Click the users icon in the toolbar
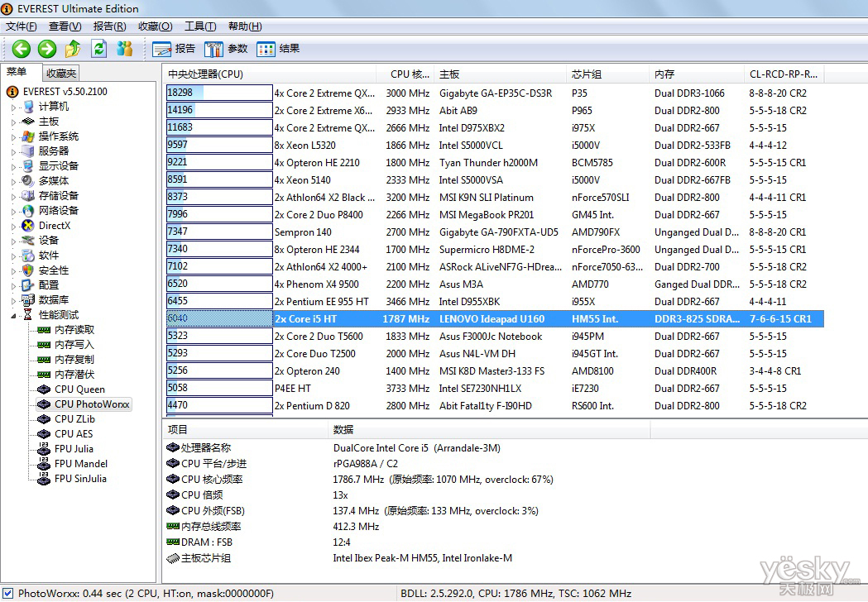 coord(125,50)
